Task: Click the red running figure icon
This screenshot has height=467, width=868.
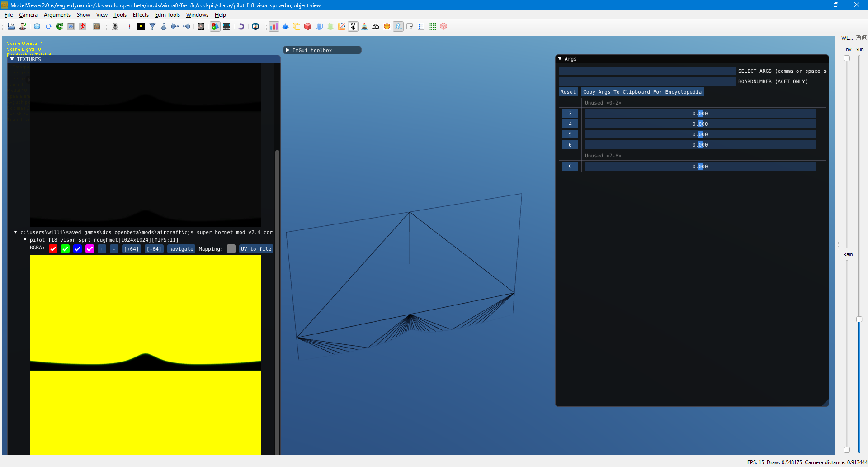Action: (x=82, y=26)
